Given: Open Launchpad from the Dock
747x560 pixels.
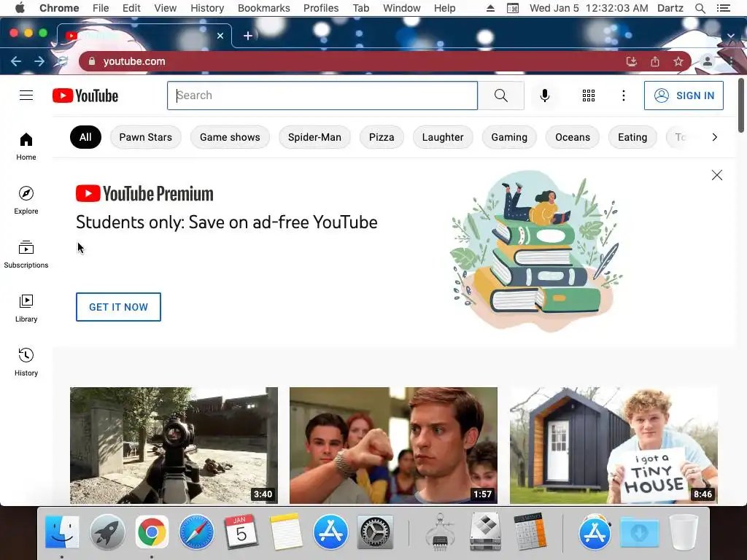Looking at the screenshot, I should coord(107,532).
